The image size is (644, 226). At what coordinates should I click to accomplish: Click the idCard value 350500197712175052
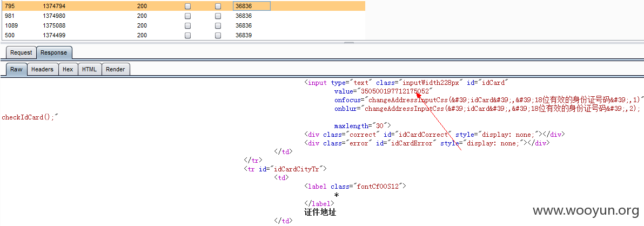tap(395, 91)
